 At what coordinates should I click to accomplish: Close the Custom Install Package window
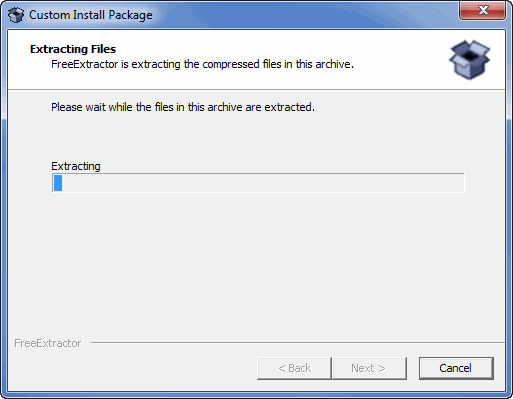(482, 10)
